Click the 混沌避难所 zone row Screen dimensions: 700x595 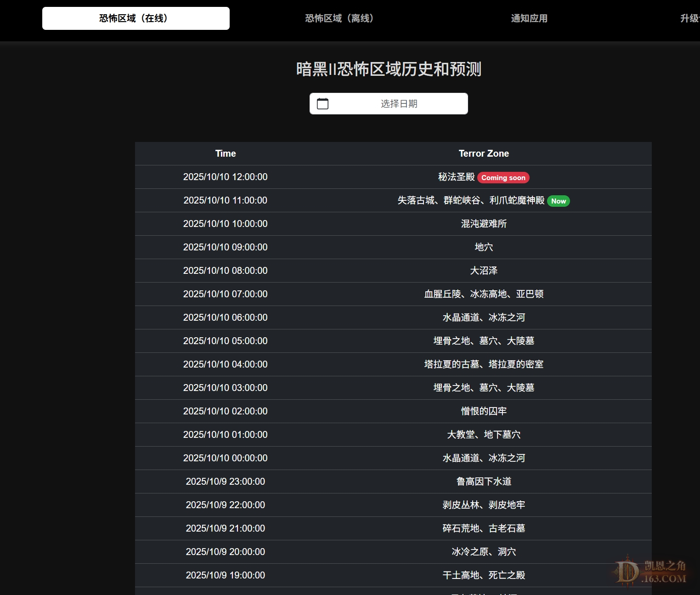coord(484,224)
